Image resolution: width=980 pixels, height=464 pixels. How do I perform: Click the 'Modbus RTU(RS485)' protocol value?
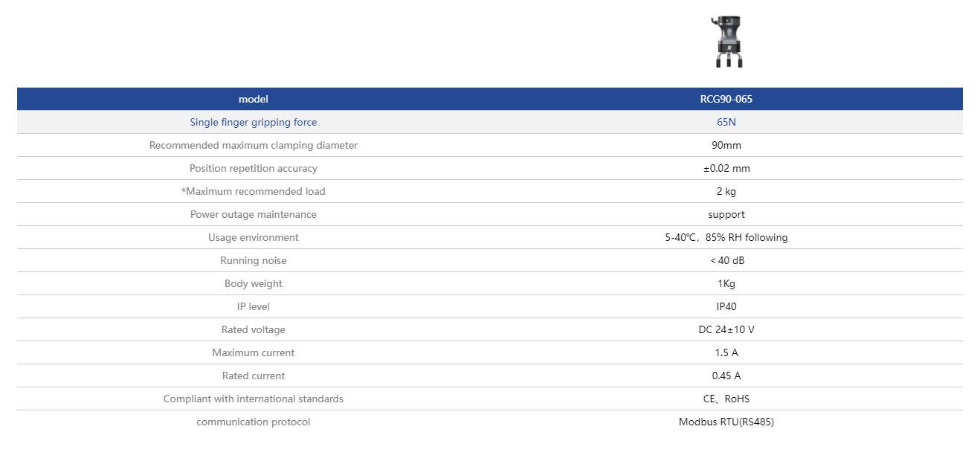click(726, 422)
